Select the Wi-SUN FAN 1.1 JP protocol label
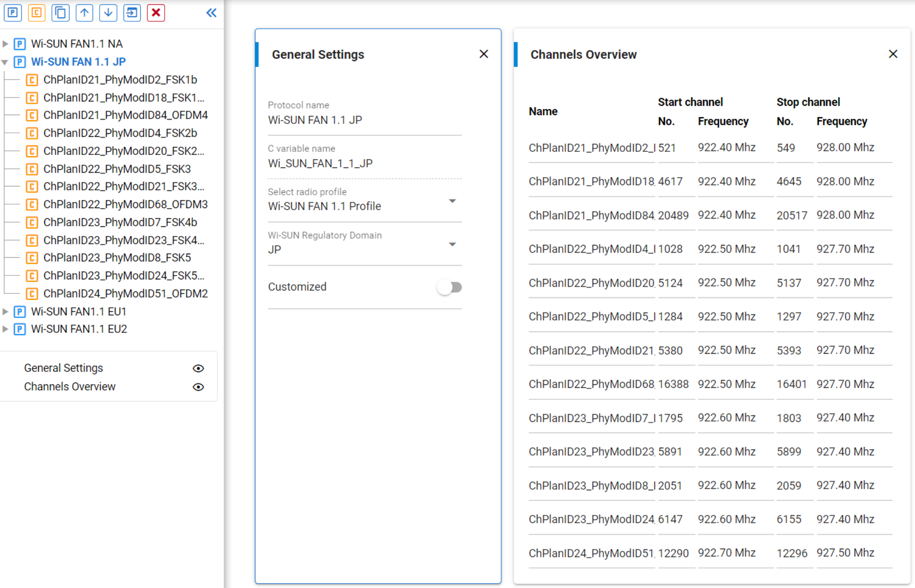This screenshot has height=588, width=915. click(x=78, y=62)
